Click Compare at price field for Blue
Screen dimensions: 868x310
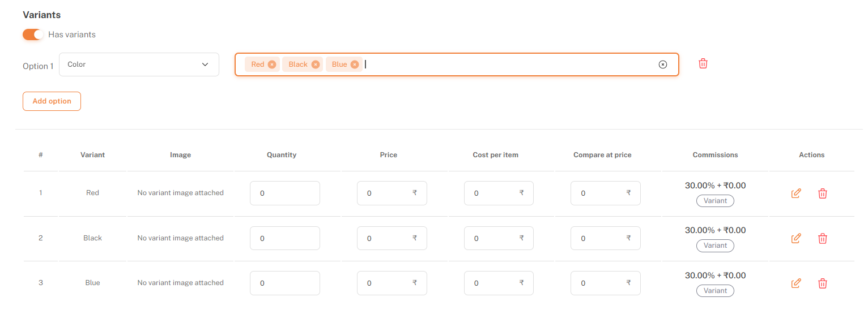coord(606,283)
